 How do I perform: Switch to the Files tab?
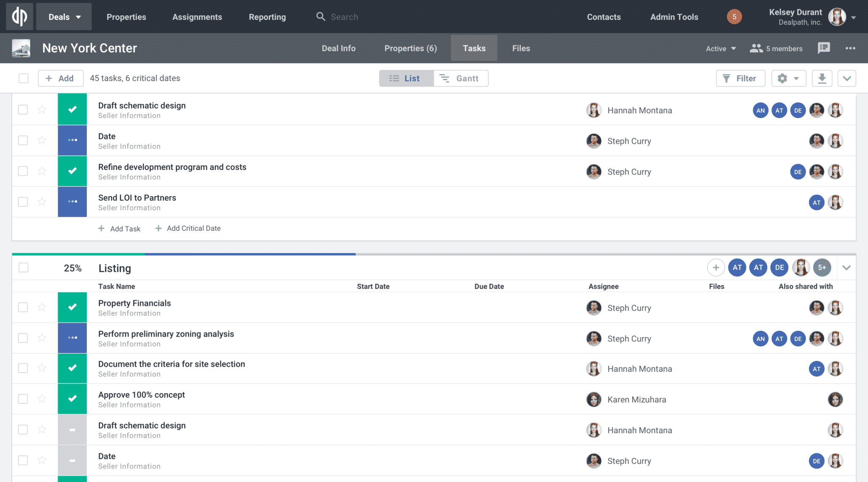tap(520, 48)
